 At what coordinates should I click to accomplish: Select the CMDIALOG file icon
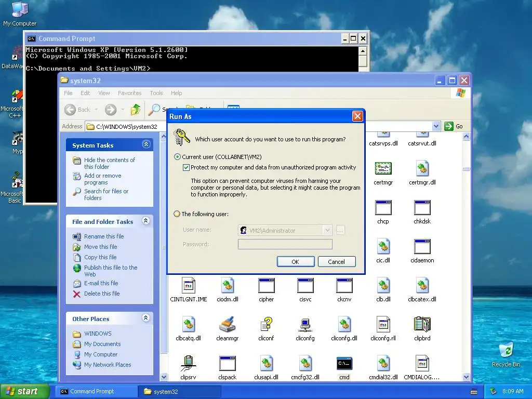tap(422, 363)
